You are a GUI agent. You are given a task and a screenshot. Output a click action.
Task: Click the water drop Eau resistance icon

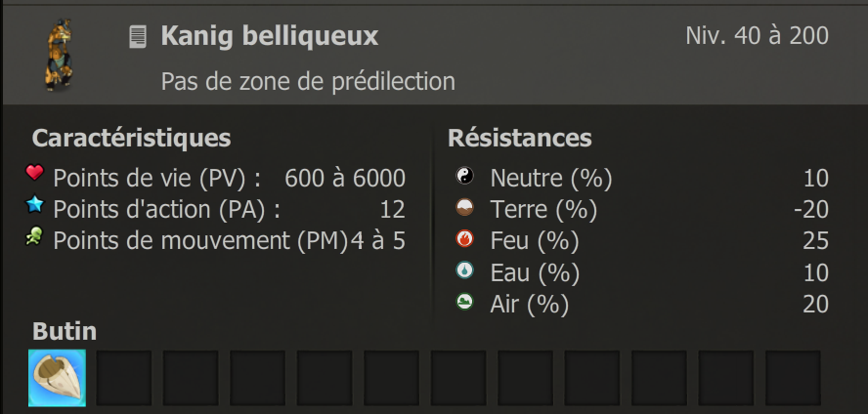464,270
